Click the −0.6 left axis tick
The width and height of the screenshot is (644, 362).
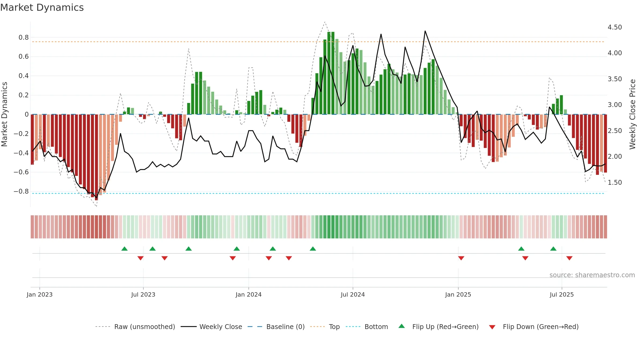[x=21, y=172]
